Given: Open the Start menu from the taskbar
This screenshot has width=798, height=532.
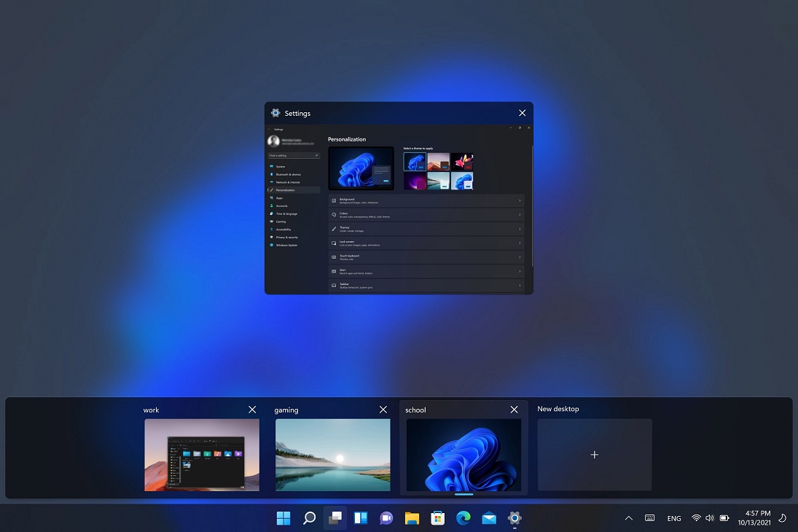Looking at the screenshot, I should point(283,518).
